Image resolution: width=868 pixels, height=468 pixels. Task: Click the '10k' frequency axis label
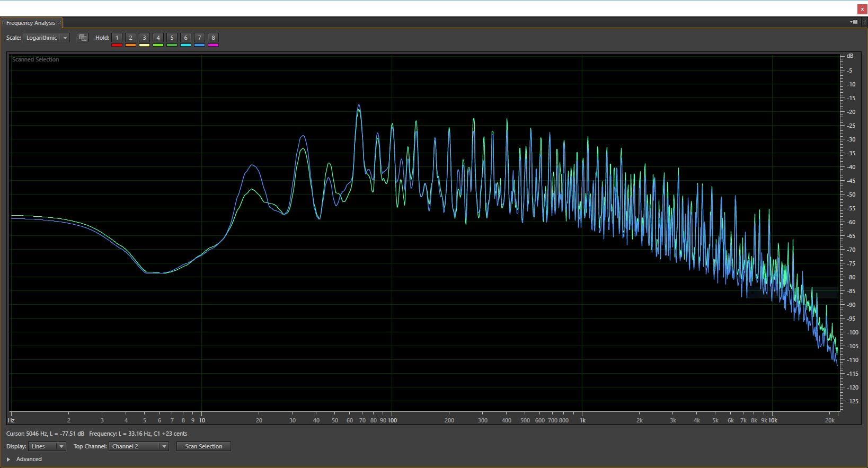pyautogui.click(x=773, y=420)
